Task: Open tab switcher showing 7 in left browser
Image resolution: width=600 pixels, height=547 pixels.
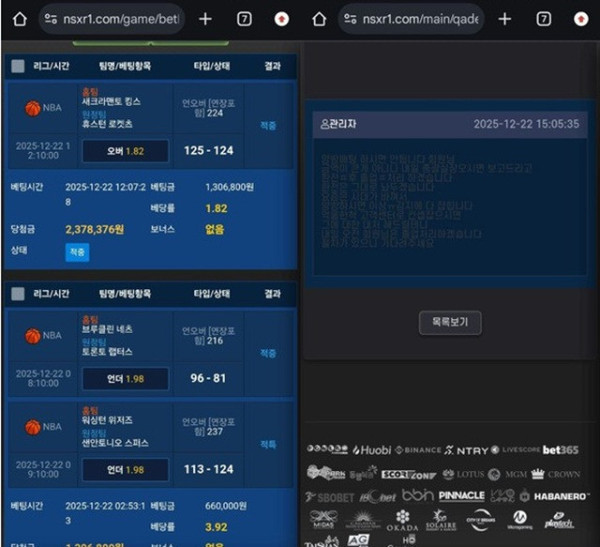Action: tap(244, 19)
